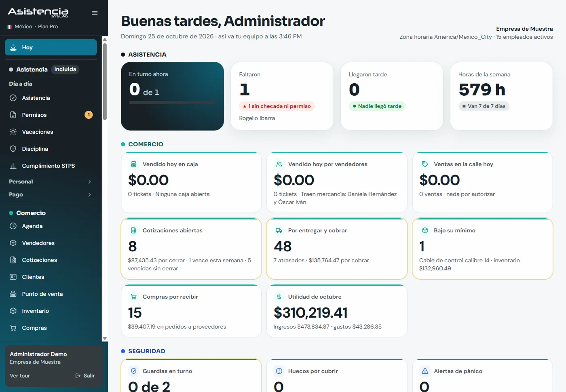Click the Cotizaciones file icon in sidebar
This screenshot has height=392, width=566.
click(x=13, y=260)
